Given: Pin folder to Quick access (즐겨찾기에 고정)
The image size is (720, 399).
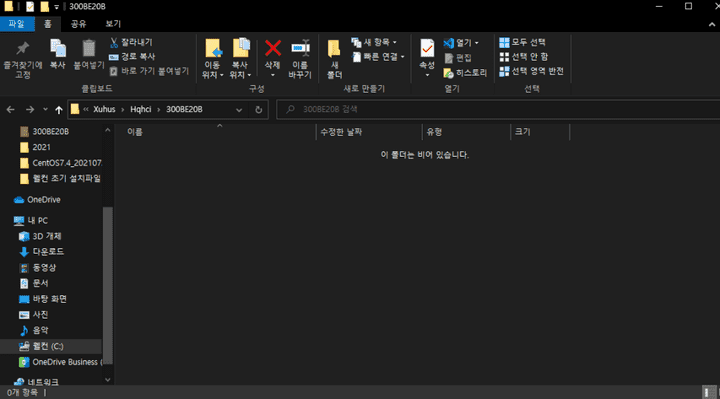Looking at the screenshot, I should 22,60.
